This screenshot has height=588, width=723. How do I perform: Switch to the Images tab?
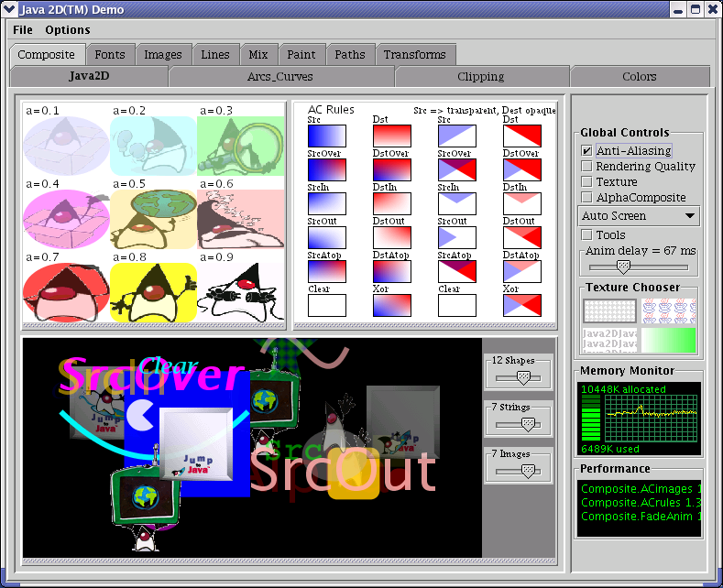[x=163, y=54]
